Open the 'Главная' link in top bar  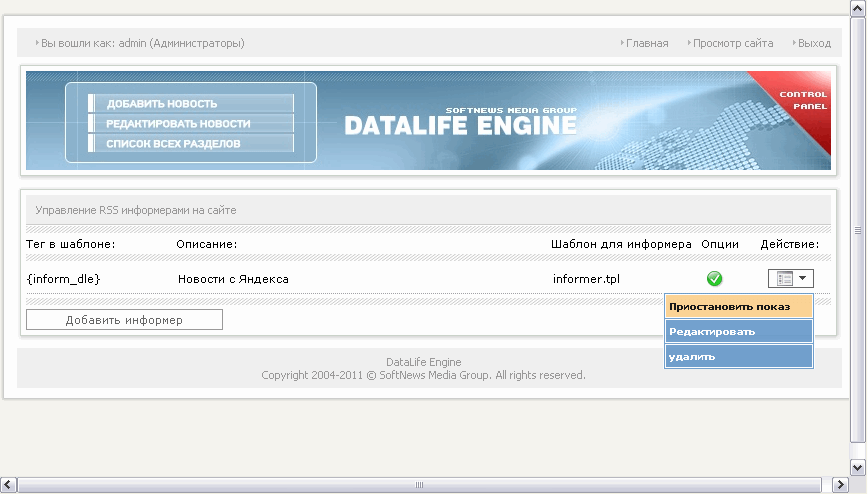pos(646,43)
